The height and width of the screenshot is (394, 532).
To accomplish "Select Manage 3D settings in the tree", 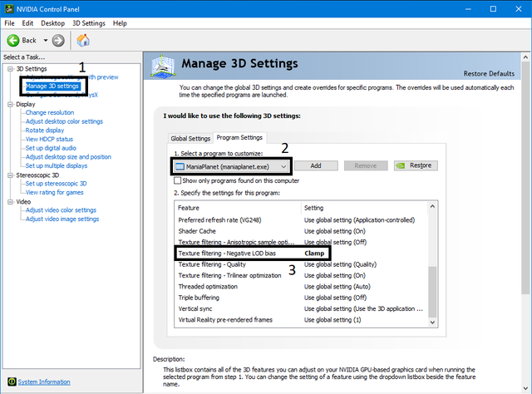I will point(52,86).
